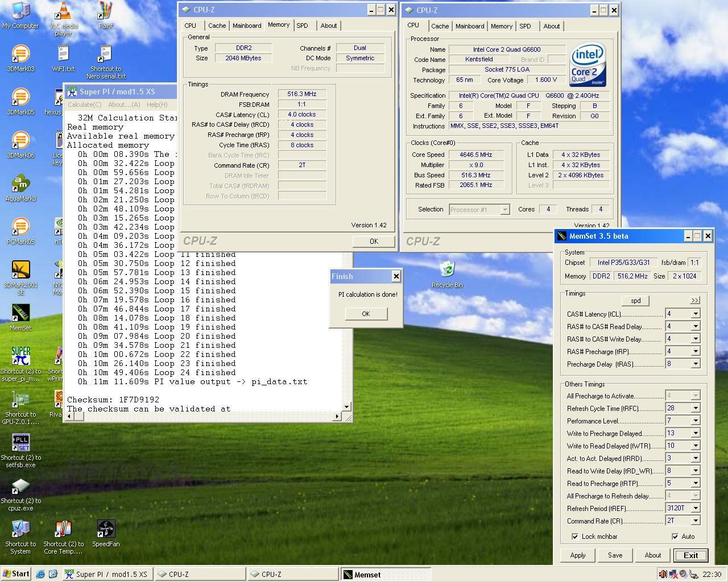Click OK in the Finish dialog
The image size is (728, 582).
(x=366, y=314)
